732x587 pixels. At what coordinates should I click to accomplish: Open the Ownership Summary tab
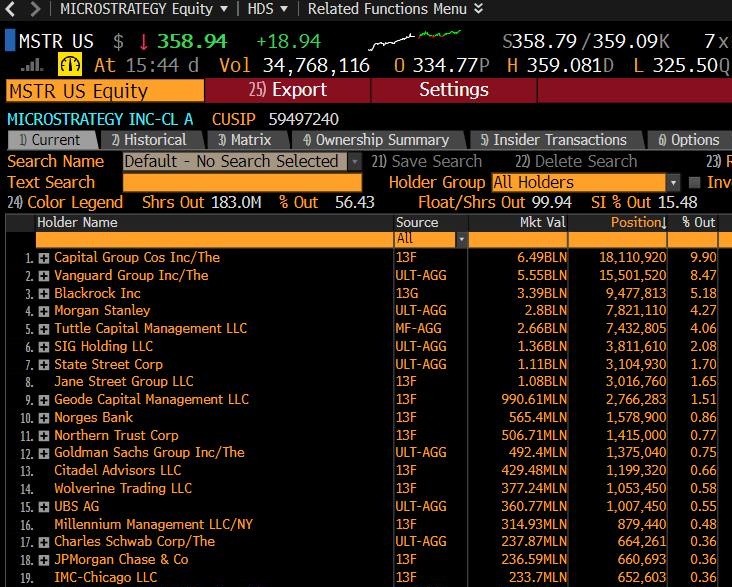pos(377,140)
